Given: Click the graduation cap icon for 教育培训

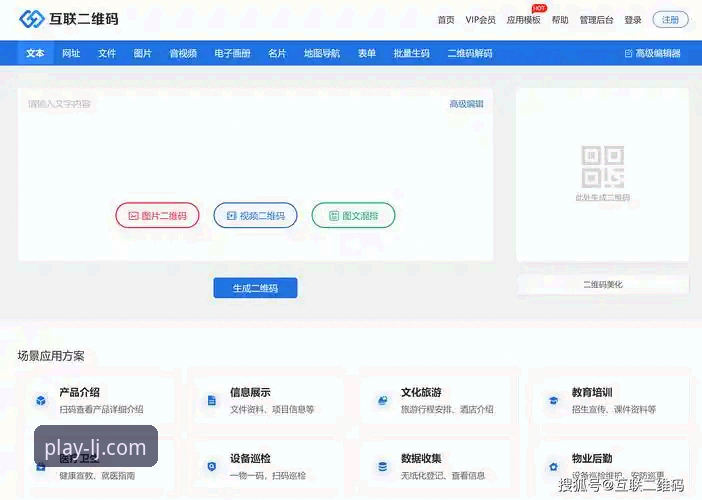Looking at the screenshot, I should tap(553, 400).
